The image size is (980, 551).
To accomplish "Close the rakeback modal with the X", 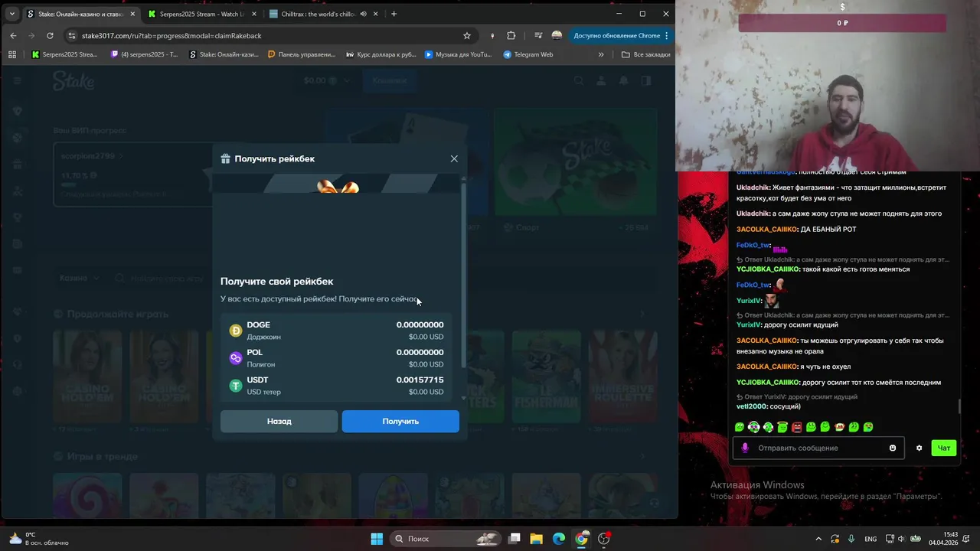I will (x=454, y=158).
